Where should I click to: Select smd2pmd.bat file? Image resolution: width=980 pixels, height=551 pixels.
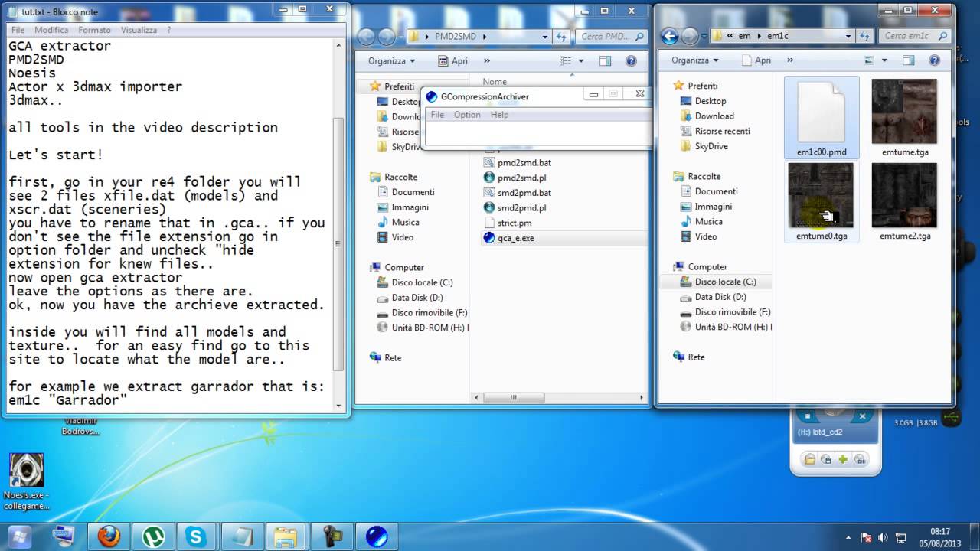(x=518, y=193)
